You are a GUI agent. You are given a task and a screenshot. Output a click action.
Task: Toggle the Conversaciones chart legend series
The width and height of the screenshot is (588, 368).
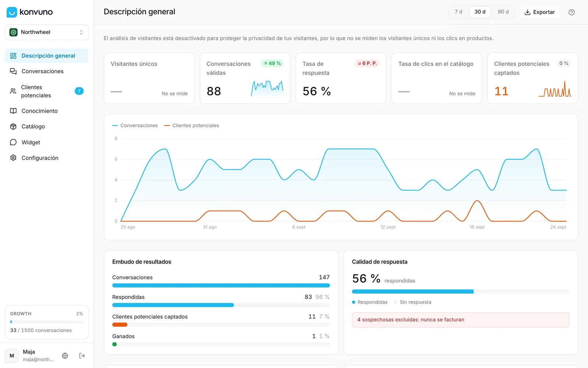135,125
